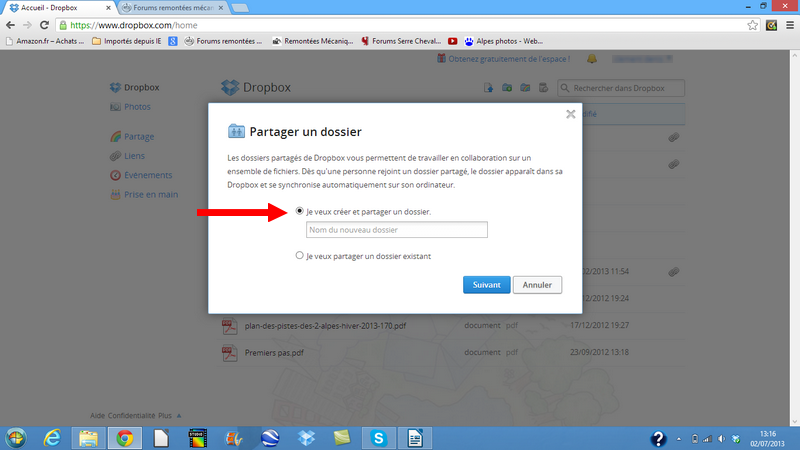Open the 'Importés depuis IE' bookmarks folder
This screenshot has width=800, height=450.
127,41
